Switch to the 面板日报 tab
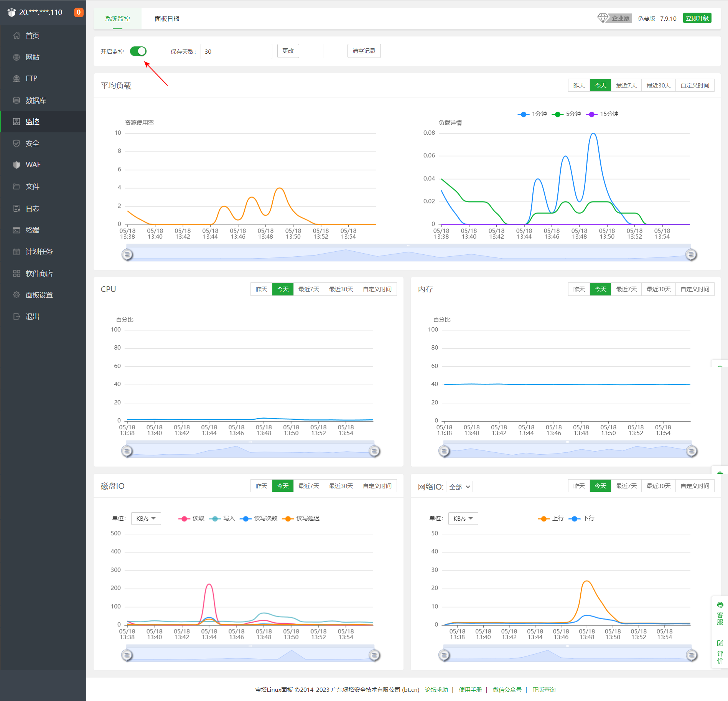 (167, 18)
